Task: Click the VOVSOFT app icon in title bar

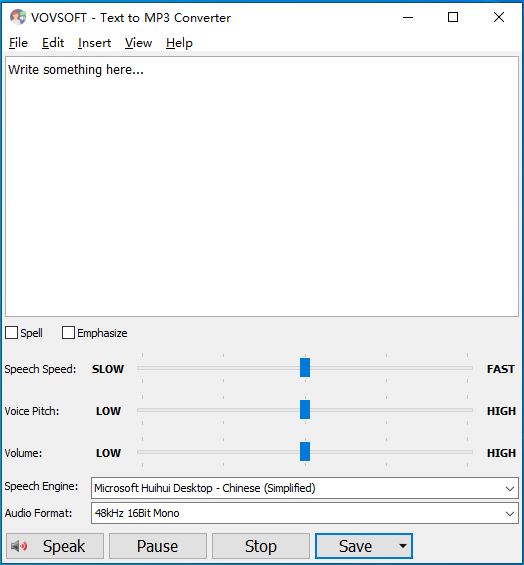Action: (x=18, y=17)
